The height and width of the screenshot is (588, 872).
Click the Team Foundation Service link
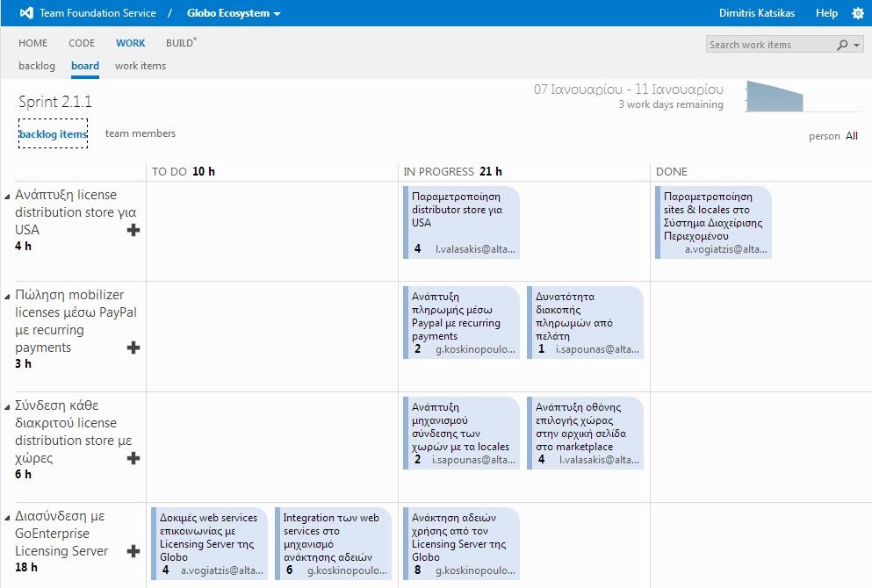click(x=97, y=13)
